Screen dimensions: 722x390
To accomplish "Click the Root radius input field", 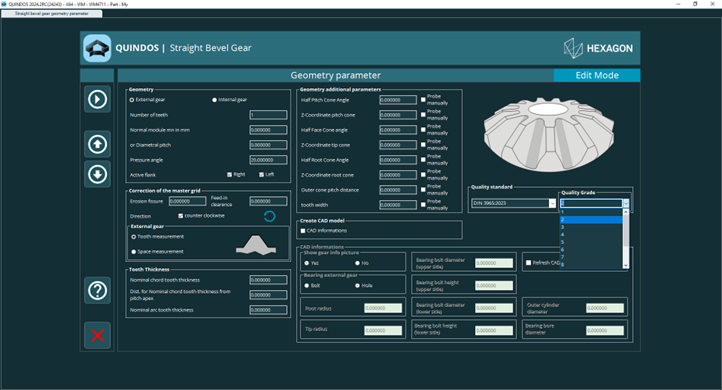I will (x=383, y=308).
